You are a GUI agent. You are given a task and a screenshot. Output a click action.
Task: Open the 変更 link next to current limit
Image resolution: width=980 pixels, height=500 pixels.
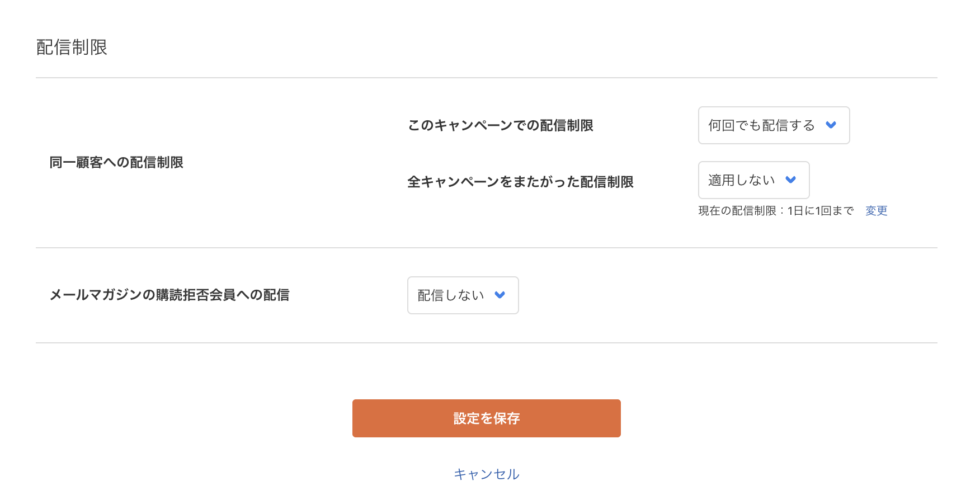point(876,211)
